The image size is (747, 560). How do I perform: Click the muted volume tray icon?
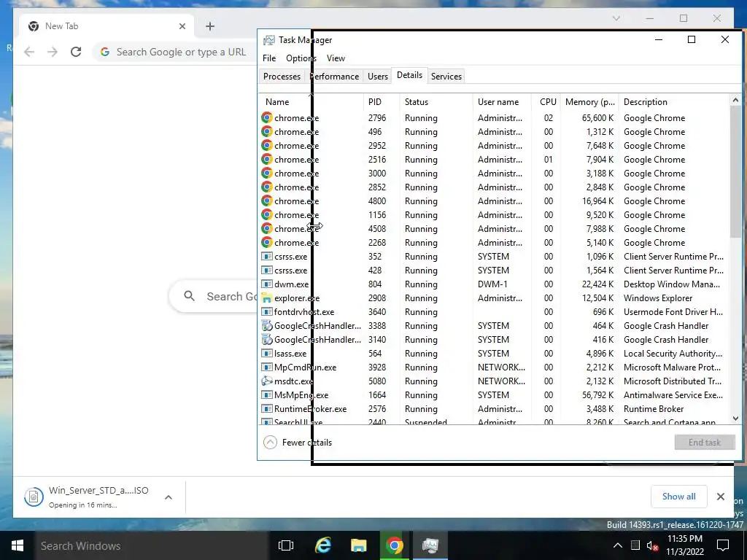click(652, 545)
